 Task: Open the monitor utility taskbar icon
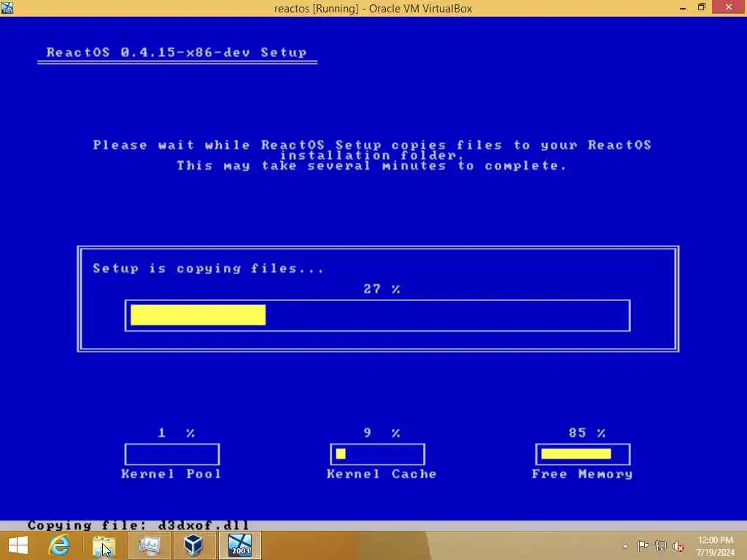[x=149, y=545]
